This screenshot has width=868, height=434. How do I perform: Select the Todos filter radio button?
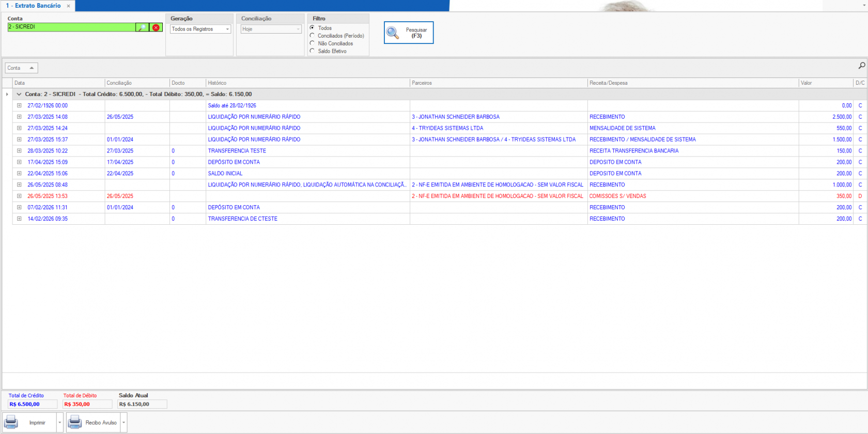[x=312, y=28]
